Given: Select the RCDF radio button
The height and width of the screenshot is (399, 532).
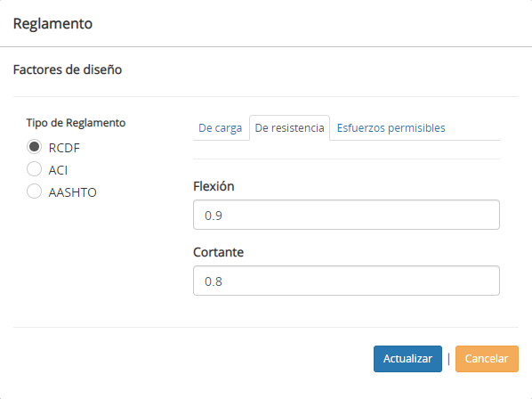Looking at the screenshot, I should coord(34,147).
